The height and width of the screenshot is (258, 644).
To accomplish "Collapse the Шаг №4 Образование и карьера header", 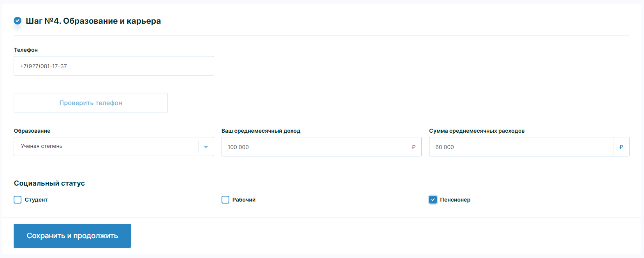I will tap(93, 21).
